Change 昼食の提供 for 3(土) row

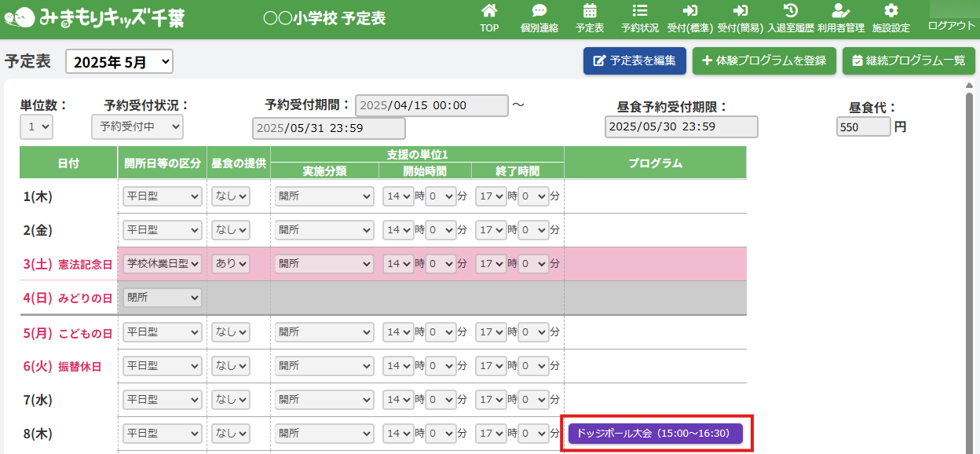231,264
